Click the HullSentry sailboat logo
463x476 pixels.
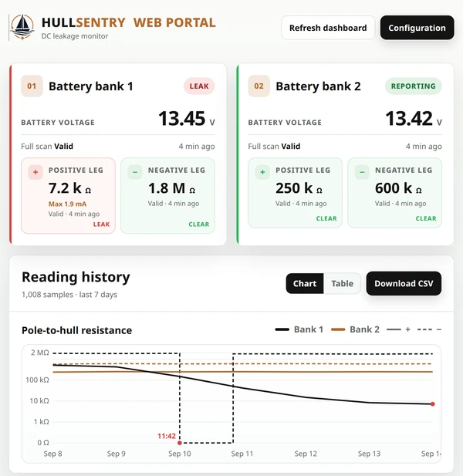coord(22,27)
